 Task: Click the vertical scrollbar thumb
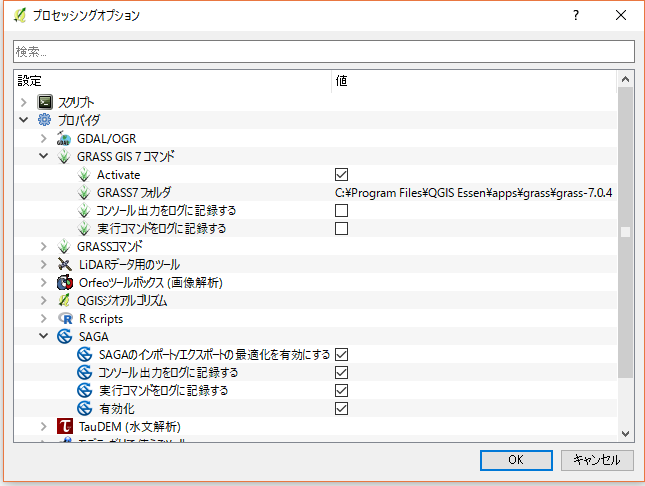pyautogui.click(x=625, y=232)
